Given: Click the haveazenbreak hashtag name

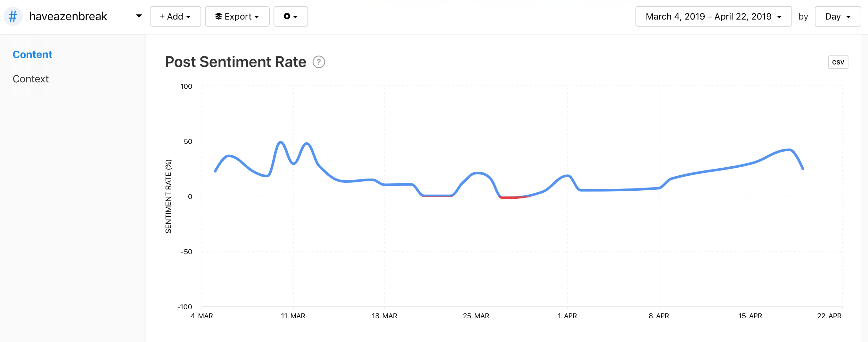Looking at the screenshot, I should point(68,16).
